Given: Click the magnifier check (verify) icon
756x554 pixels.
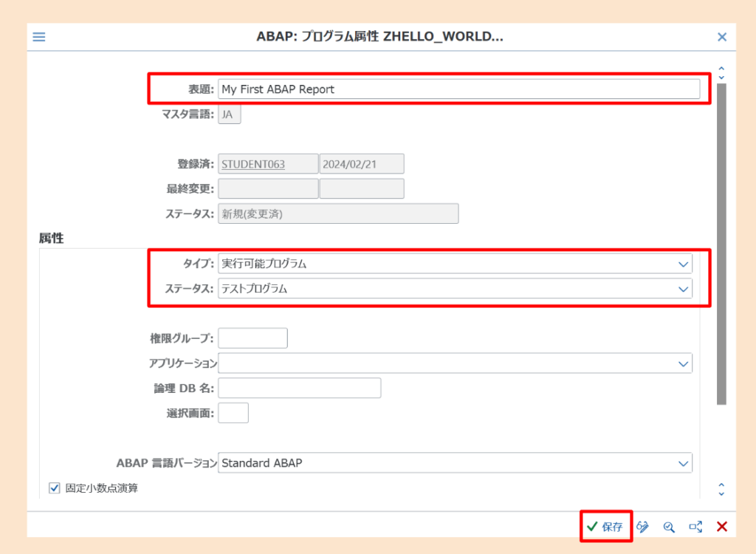Looking at the screenshot, I should click(x=669, y=527).
